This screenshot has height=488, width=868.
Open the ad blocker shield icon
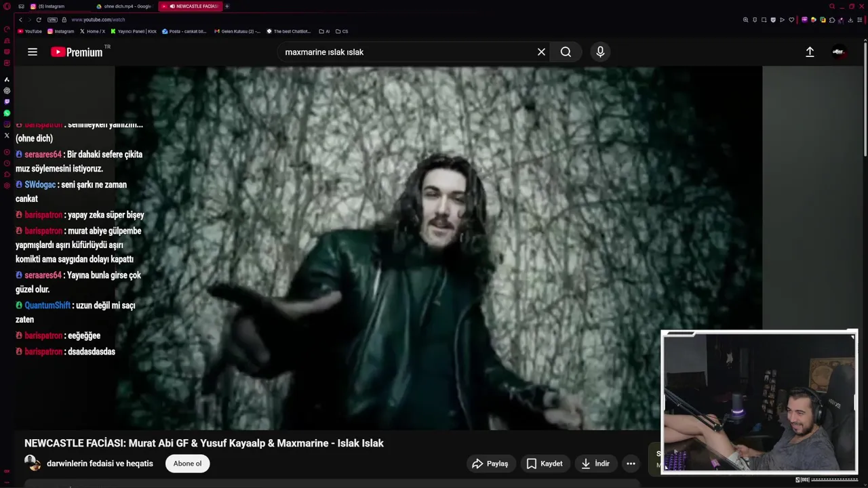point(773,20)
